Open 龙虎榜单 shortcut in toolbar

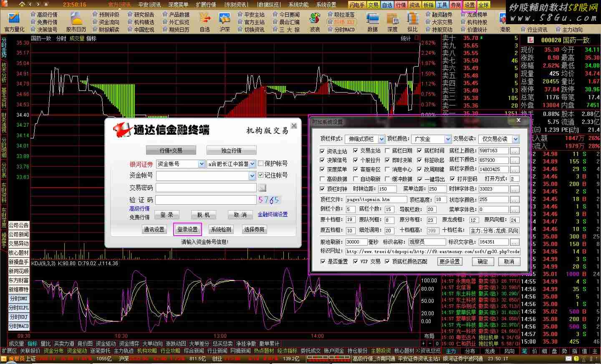click(x=474, y=15)
